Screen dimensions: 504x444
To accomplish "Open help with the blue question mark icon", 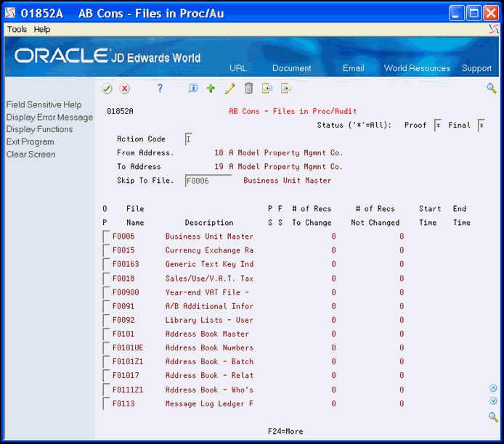I will pos(160,89).
